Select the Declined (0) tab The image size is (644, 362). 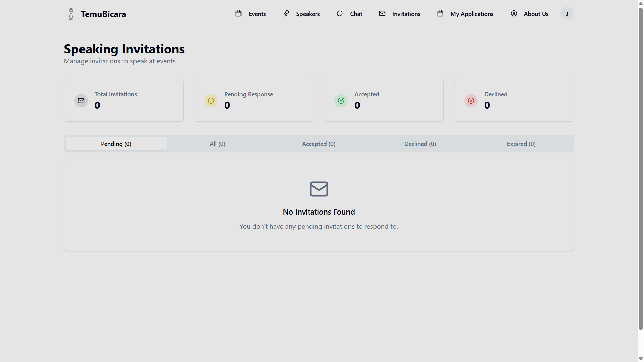420,144
